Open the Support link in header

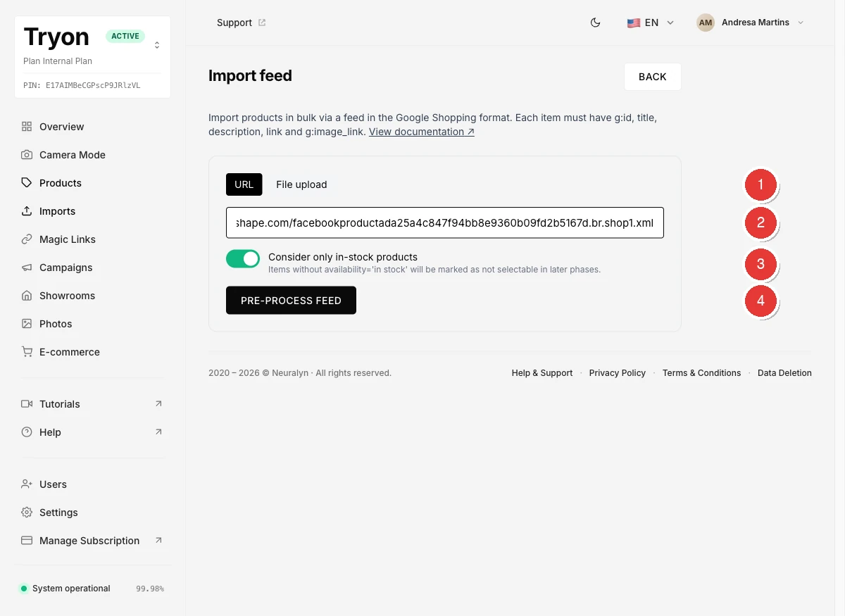click(241, 23)
